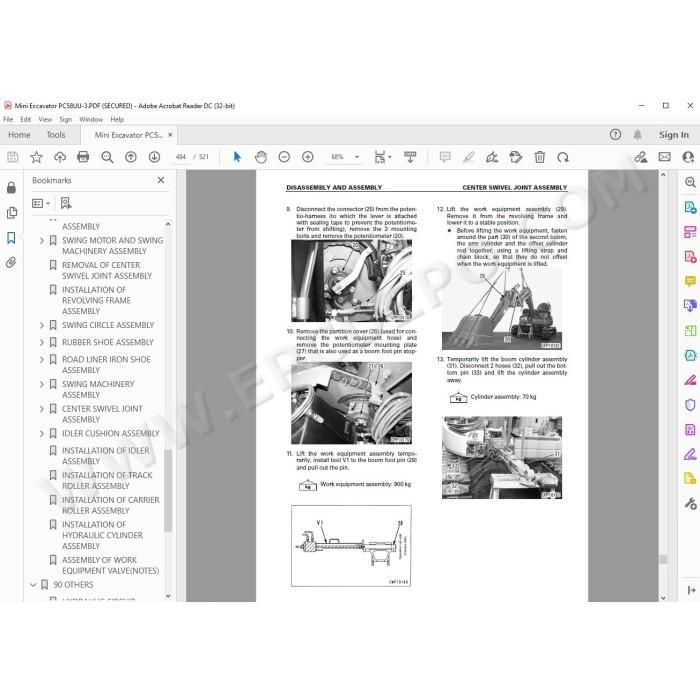Toggle the Bookmarks panel icon
700x700 pixels.
12,238
